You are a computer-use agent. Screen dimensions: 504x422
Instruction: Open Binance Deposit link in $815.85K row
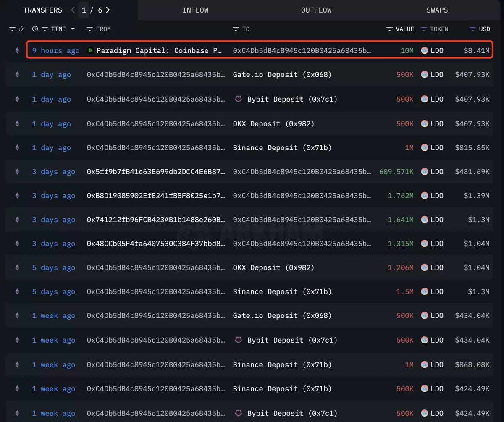pos(282,148)
